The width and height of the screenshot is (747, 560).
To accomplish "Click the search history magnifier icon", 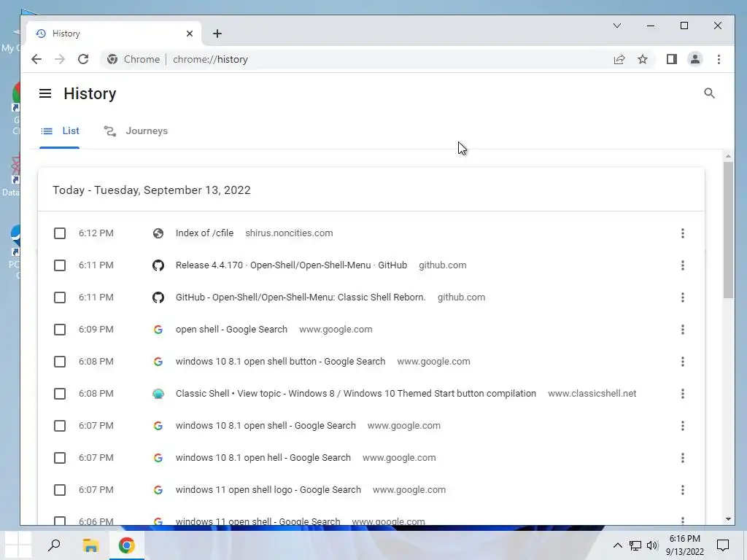I will (709, 93).
